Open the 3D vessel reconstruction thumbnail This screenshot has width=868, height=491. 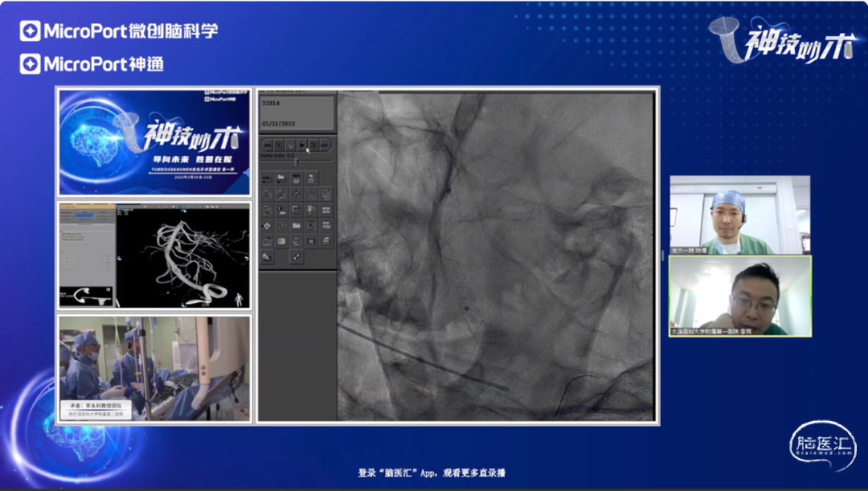coord(154,256)
